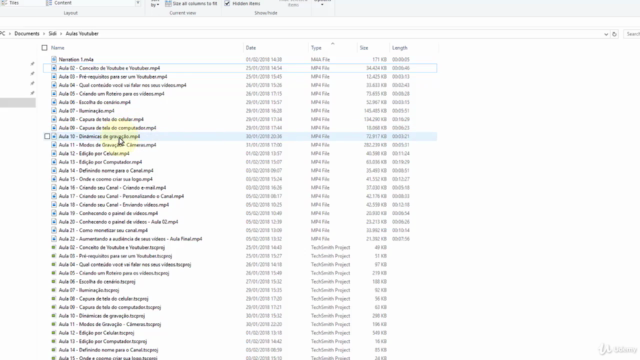640x360 pixels.
Task: Go to Documents in the breadcrumb path
Action: point(27,34)
